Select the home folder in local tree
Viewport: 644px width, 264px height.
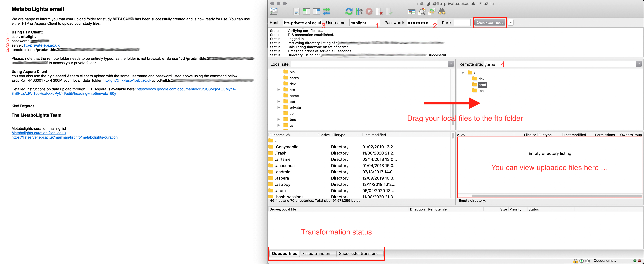[x=294, y=96]
